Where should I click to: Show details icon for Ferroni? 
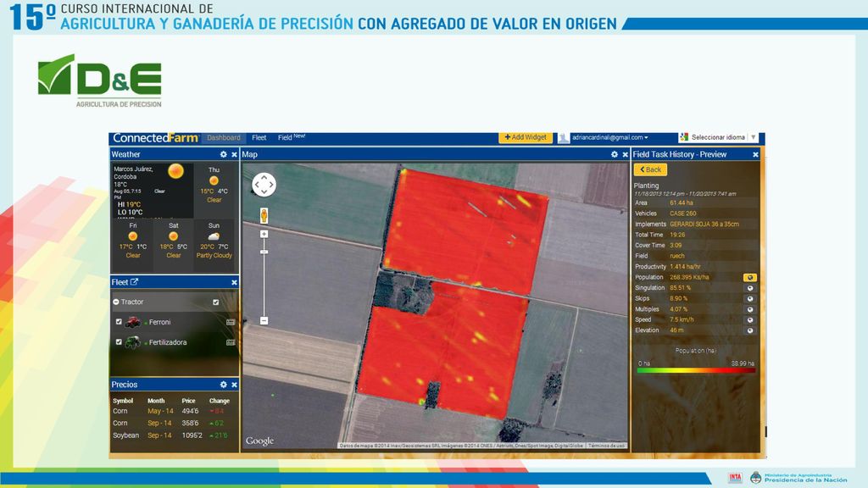pos(231,322)
